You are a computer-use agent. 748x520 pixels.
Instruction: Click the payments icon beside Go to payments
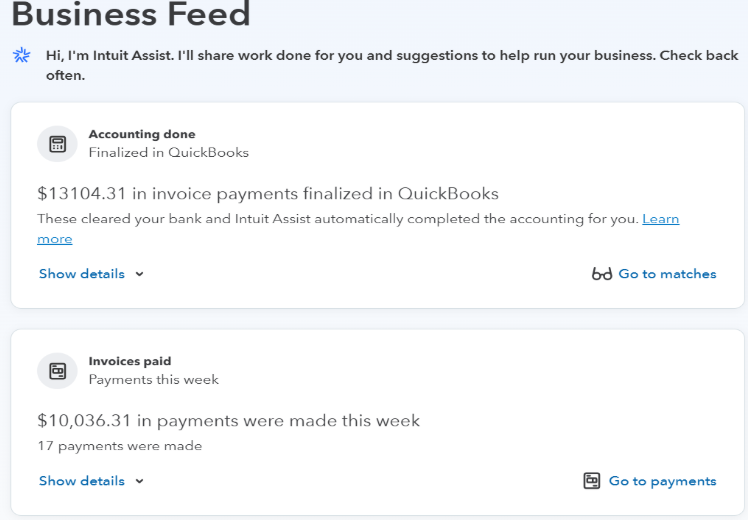point(592,480)
